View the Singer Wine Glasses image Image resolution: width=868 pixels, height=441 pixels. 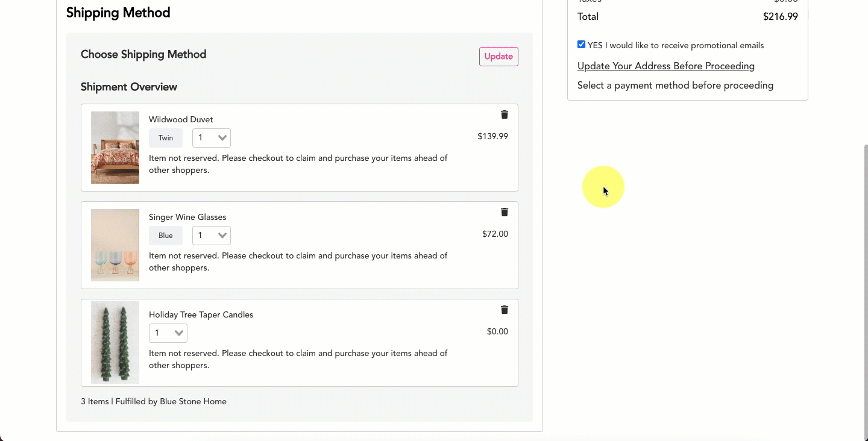point(115,245)
